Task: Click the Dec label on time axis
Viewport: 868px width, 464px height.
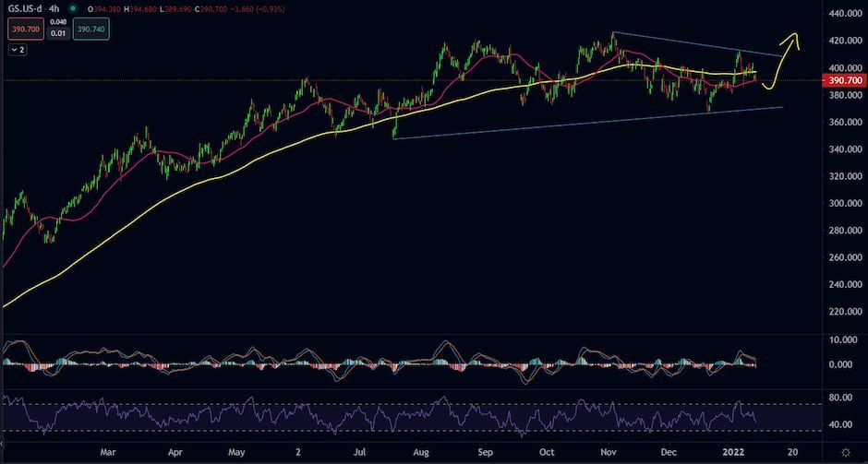Action: pyautogui.click(x=669, y=452)
